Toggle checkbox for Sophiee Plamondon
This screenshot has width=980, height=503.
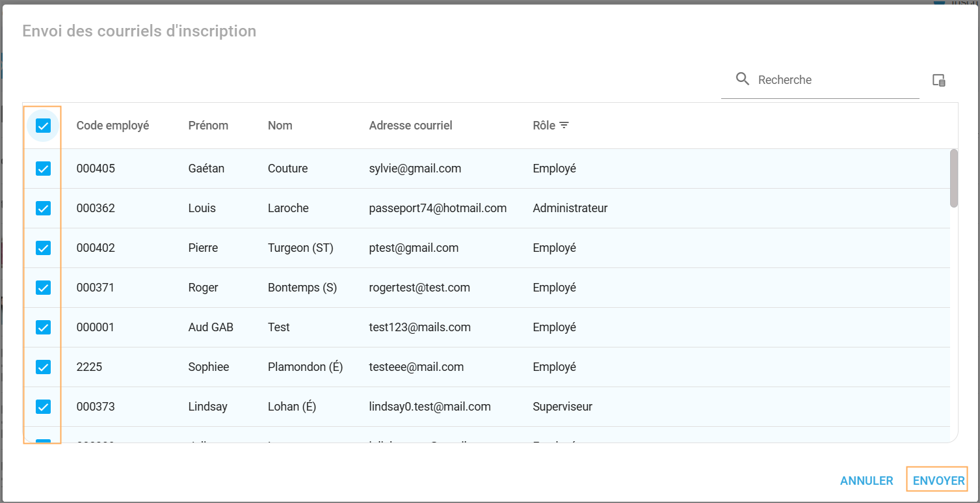click(x=43, y=367)
